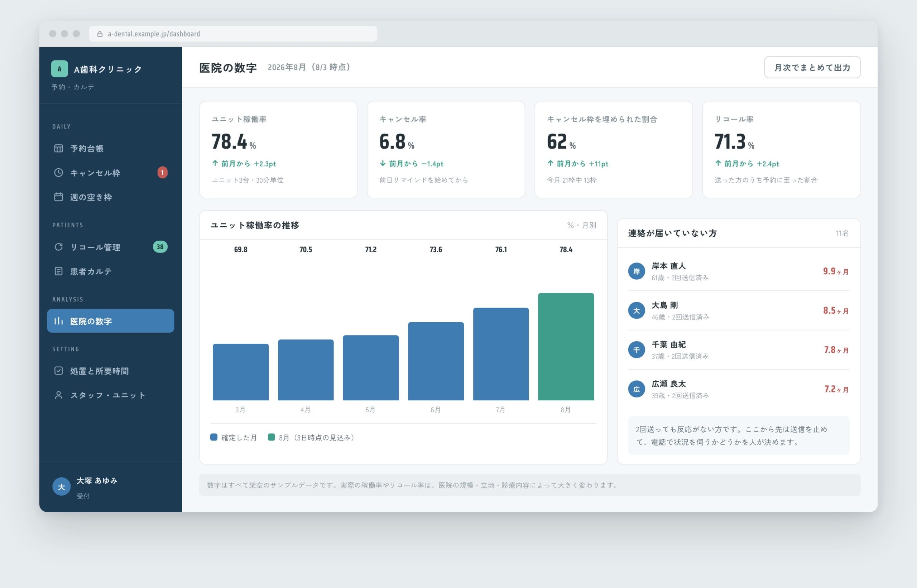
Task: Open 岸本 直人 patient entry
Action: [738, 271]
